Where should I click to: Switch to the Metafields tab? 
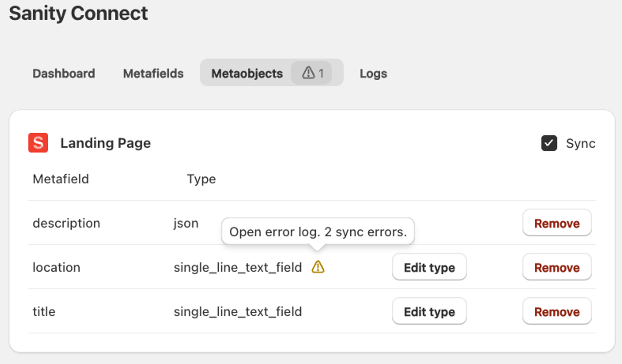coord(153,73)
